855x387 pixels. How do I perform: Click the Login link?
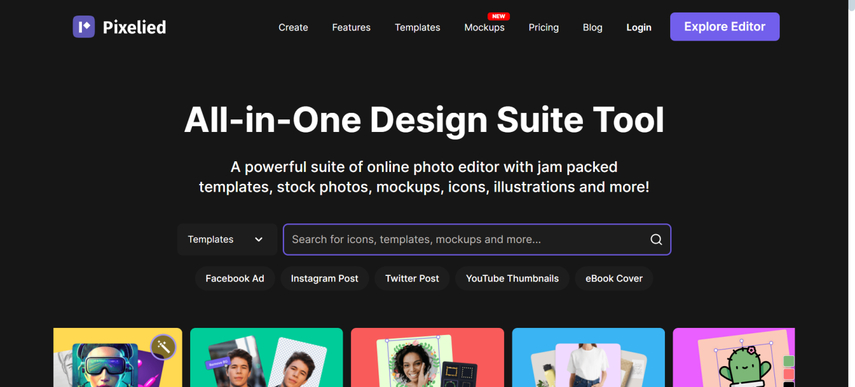pyautogui.click(x=639, y=27)
